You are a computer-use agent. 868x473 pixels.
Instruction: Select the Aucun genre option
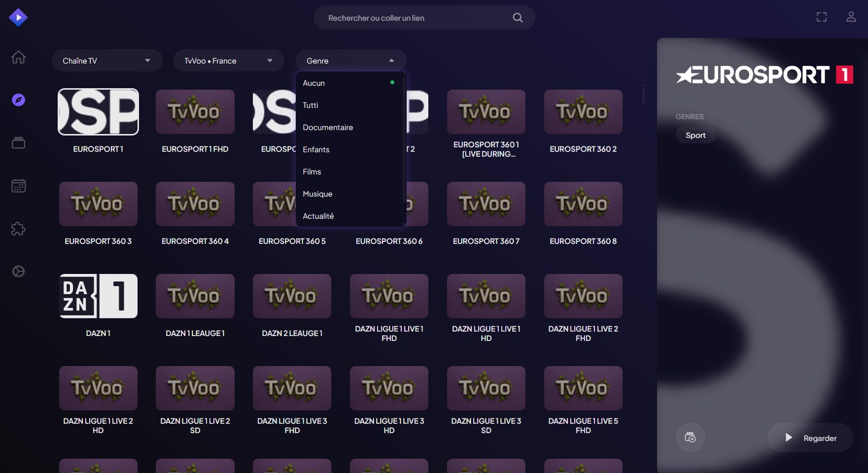pos(349,83)
